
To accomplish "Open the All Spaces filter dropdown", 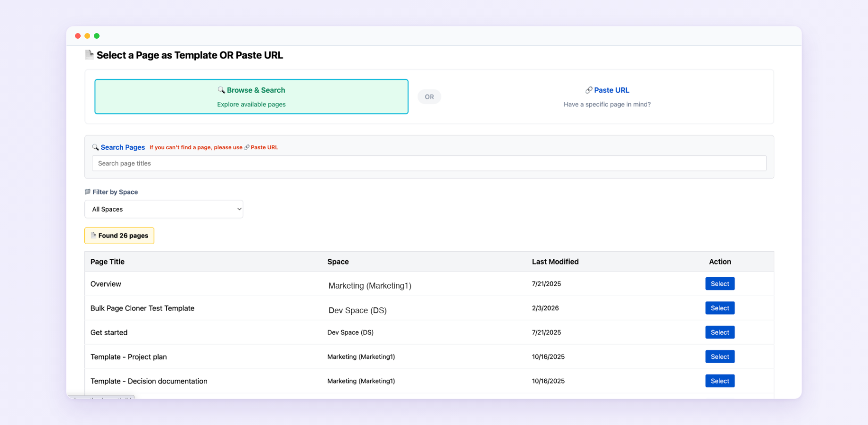I will point(164,209).
